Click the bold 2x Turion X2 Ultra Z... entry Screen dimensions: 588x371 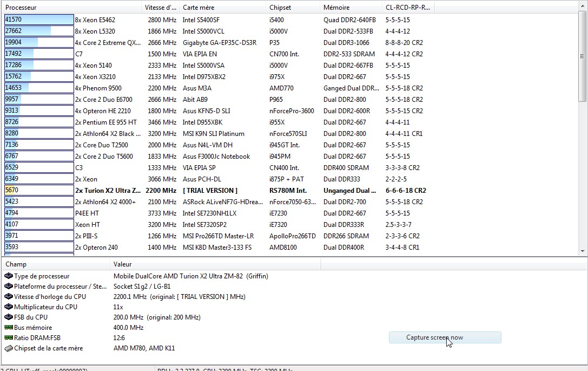108,191
